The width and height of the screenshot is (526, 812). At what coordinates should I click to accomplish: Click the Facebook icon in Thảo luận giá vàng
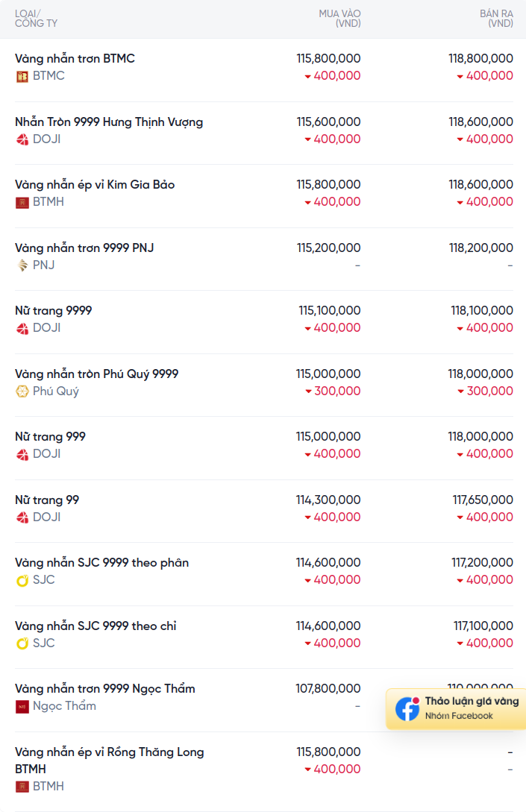(407, 708)
